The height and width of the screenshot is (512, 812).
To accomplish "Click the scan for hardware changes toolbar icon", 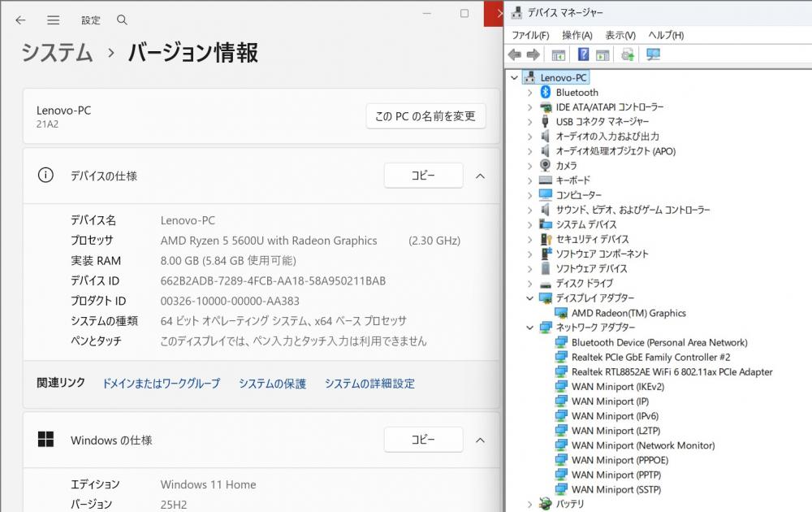I will 653,54.
